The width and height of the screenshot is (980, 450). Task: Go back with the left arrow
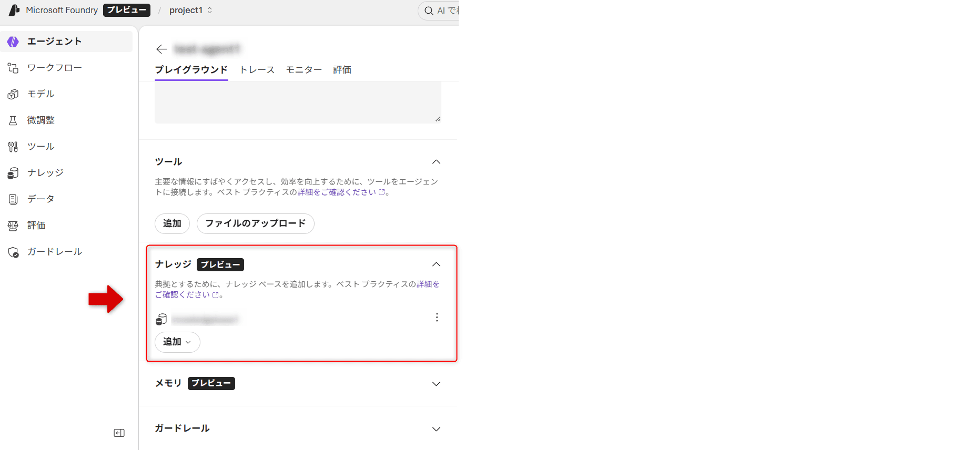tap(161, 49)
